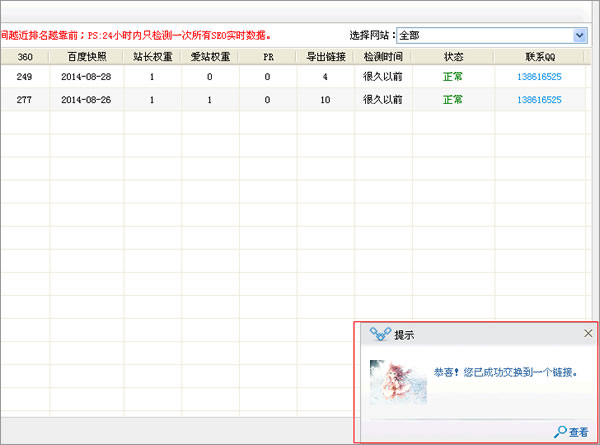Select the row dated 2014-08-28

87,76
